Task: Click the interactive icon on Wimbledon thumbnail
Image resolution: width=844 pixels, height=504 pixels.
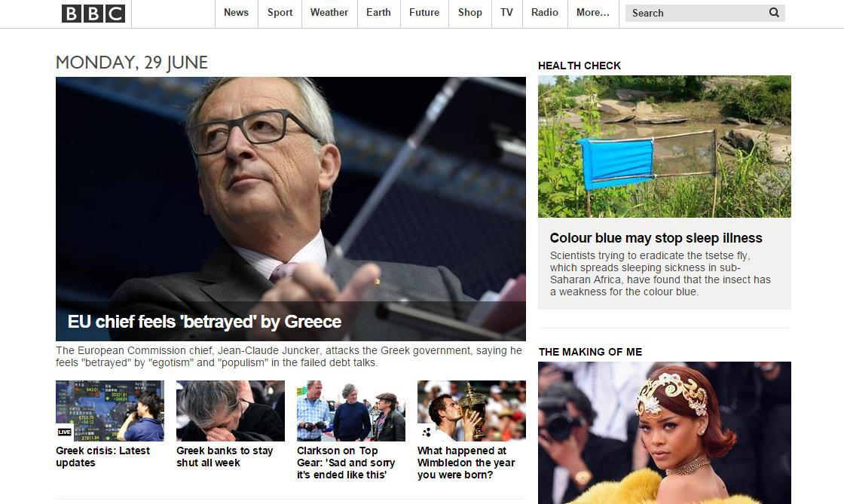Action: click(427, 432)
